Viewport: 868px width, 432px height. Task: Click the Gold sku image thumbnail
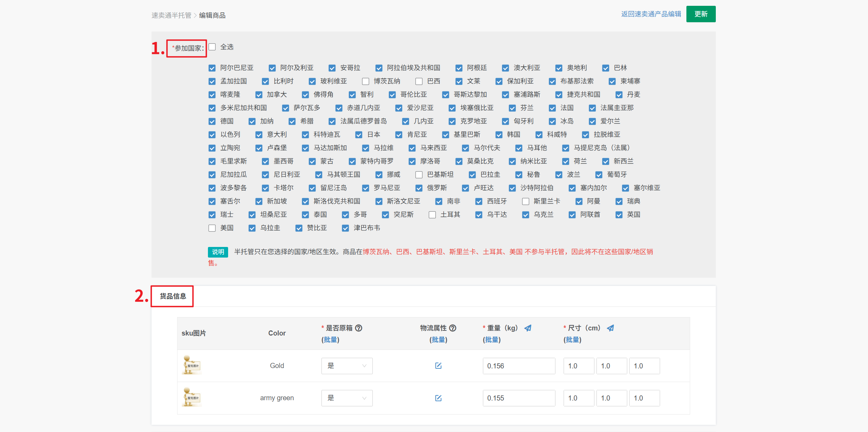(192, 365)
